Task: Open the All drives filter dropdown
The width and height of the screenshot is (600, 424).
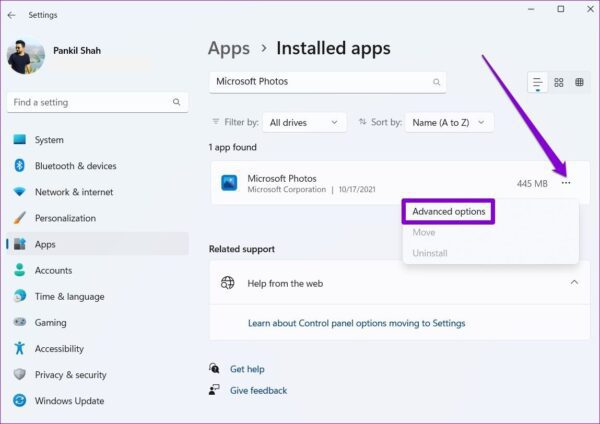Action: coord(304,122)
